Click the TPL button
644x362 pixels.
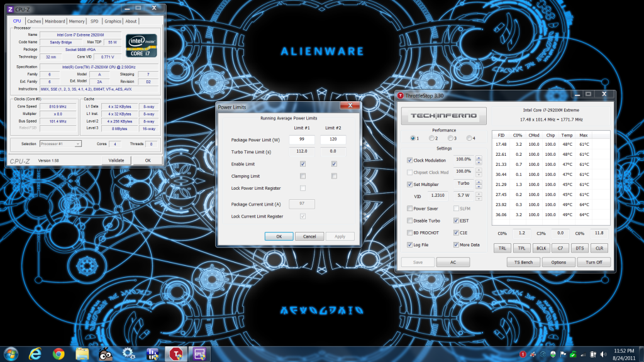(x=521, y=248)
